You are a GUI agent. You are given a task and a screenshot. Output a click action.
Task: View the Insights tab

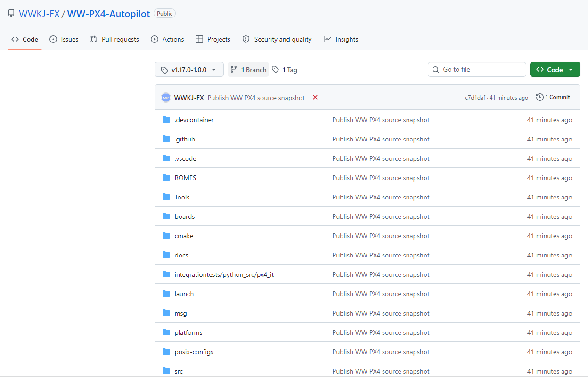pyautogui.click(x=341, y=39)
